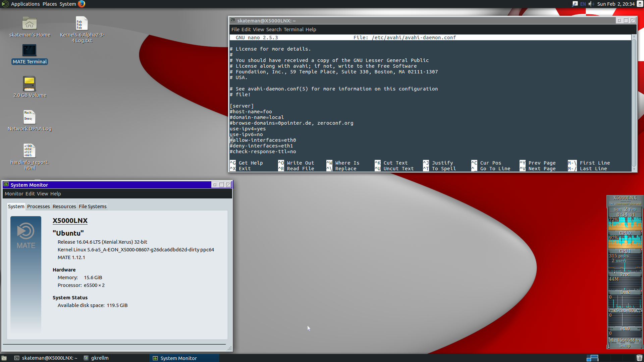644x362 pixels.
Task: Click the power/shutdown icon in top panel
Action: click(x=640, y=4)
